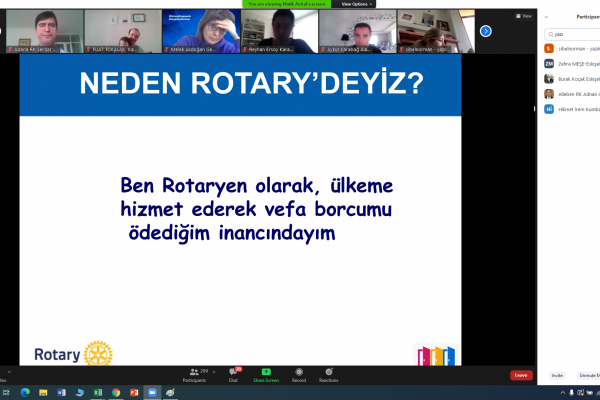Click the red Leave button

pyautogui.click(x=521, y=375)
